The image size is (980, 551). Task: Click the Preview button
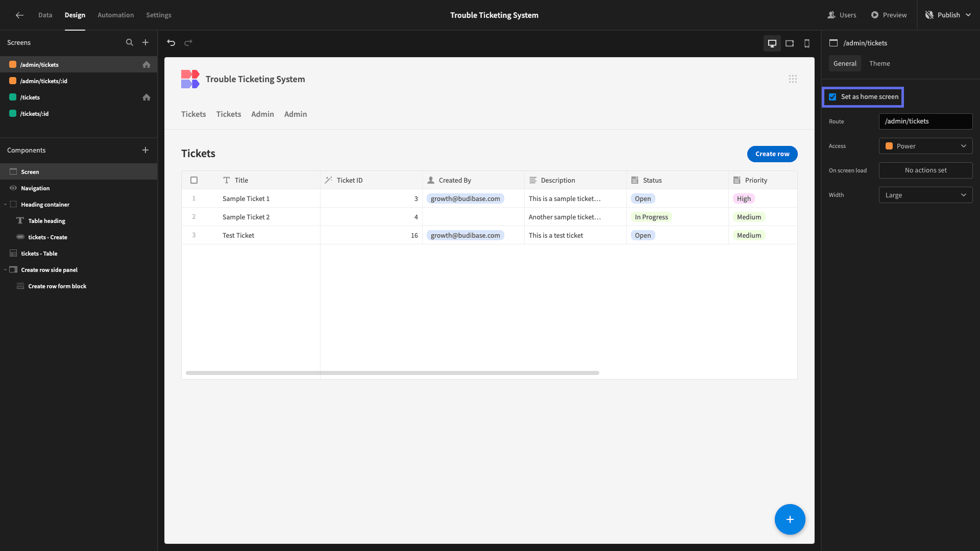pyautogui.click(x=889, y=15)
